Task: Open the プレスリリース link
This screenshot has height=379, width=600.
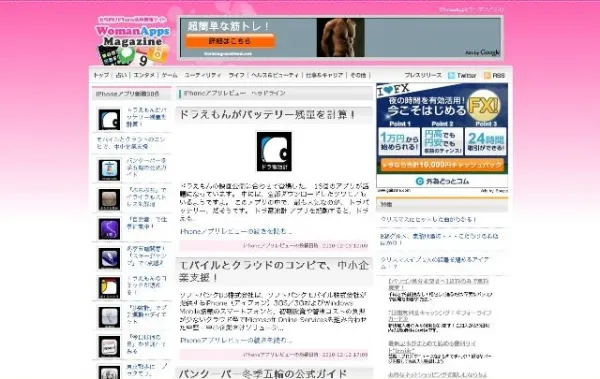Action: 423,75
